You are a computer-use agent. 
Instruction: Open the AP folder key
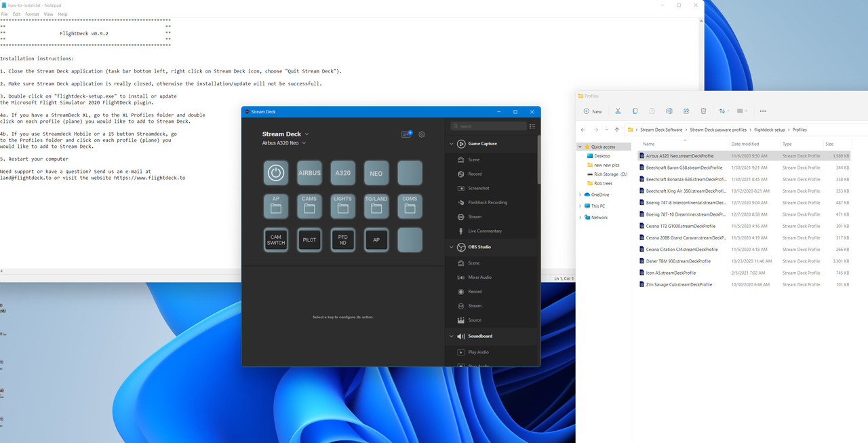click(275, 206)
